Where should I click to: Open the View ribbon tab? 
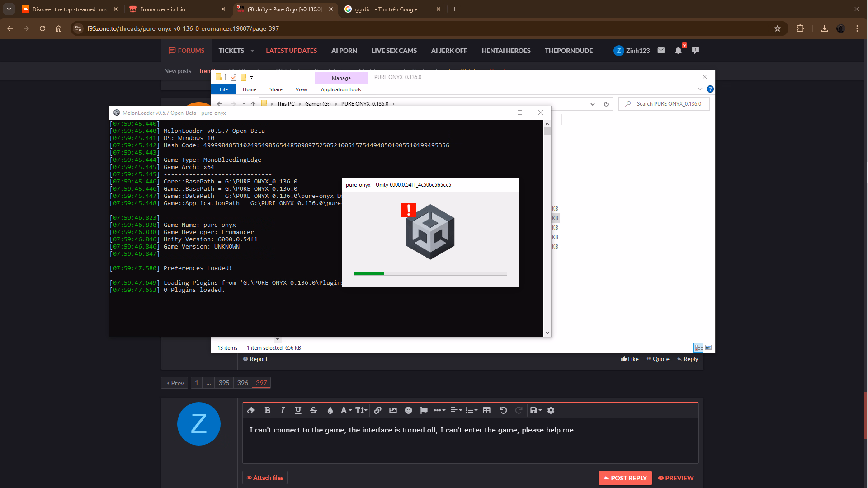[x=301, y=89]
